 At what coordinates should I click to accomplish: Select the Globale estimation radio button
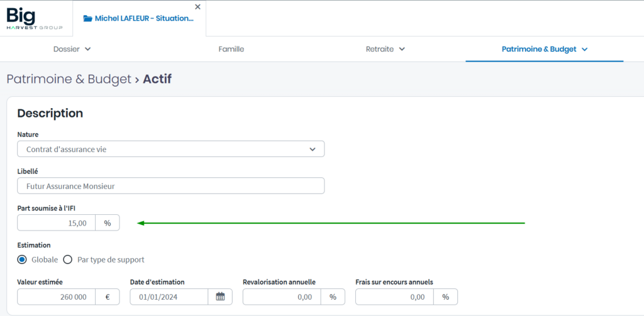coord(22,259)
